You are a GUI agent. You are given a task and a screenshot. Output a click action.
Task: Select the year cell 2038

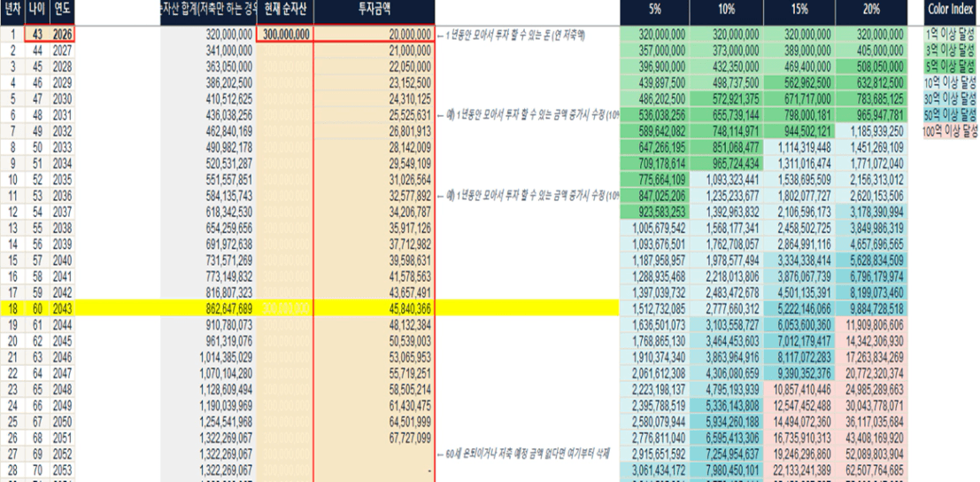click(x=63, y=228)
